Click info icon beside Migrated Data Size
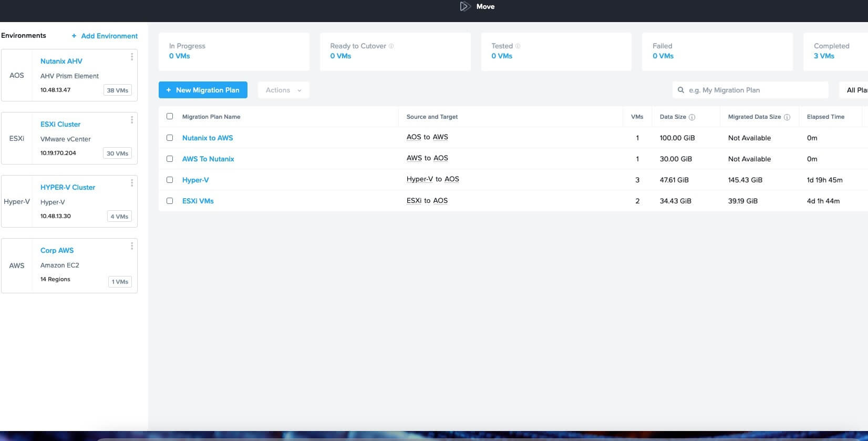 787,117
